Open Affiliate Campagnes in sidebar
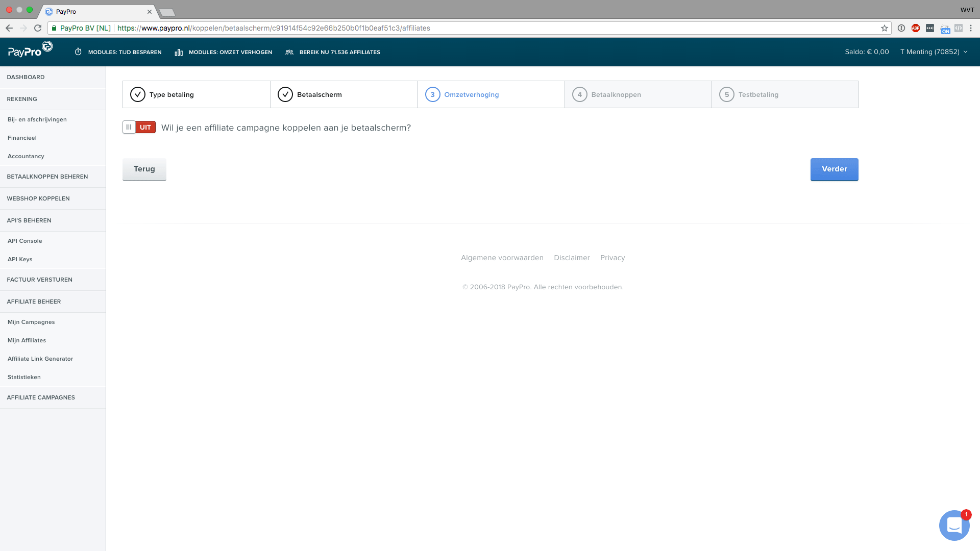This screenshot has width=980, height=551. (53, 397)
